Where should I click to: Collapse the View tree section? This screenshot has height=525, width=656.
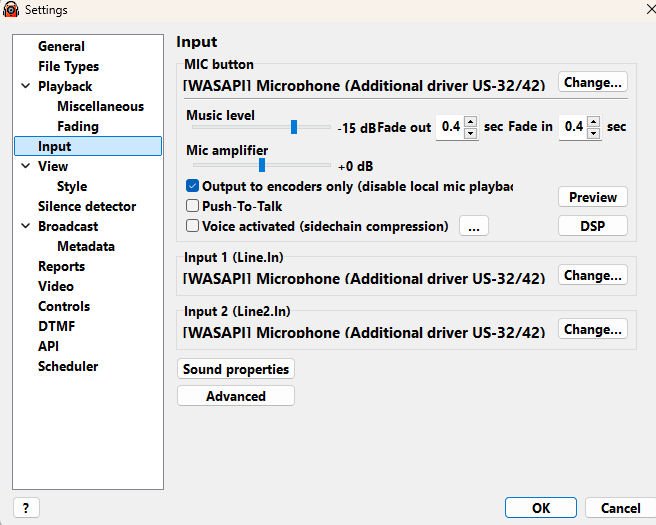coord(25,167)
